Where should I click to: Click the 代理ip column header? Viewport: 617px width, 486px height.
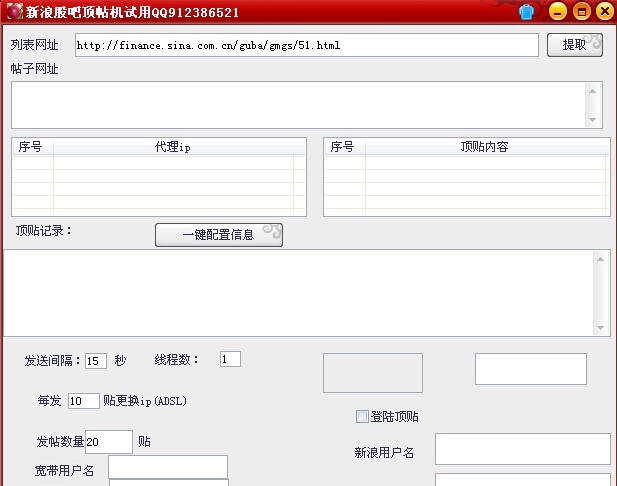click(173, 147)
